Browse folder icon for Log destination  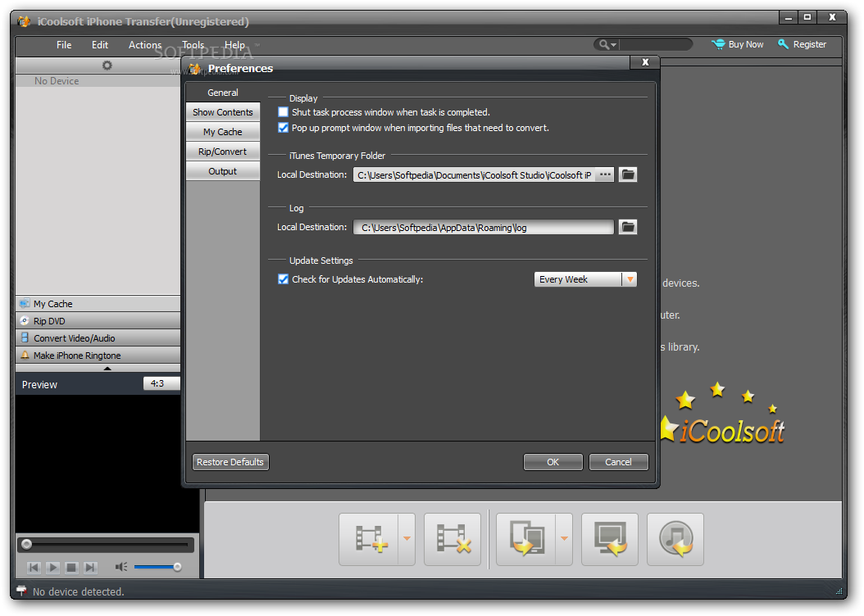point(628,227)
